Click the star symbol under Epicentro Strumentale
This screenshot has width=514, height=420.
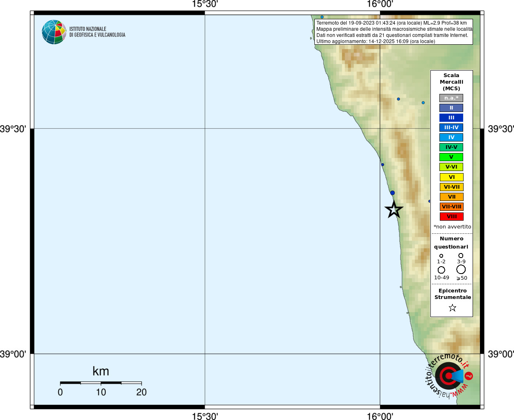tap(453, 308)
